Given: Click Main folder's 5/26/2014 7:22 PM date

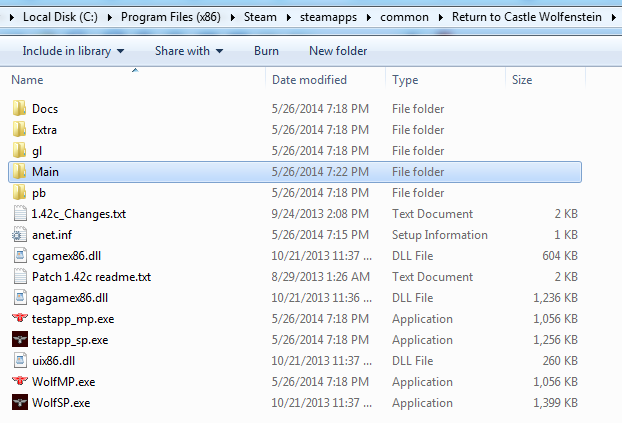Looking at the screenshot, I should (320, 172).
